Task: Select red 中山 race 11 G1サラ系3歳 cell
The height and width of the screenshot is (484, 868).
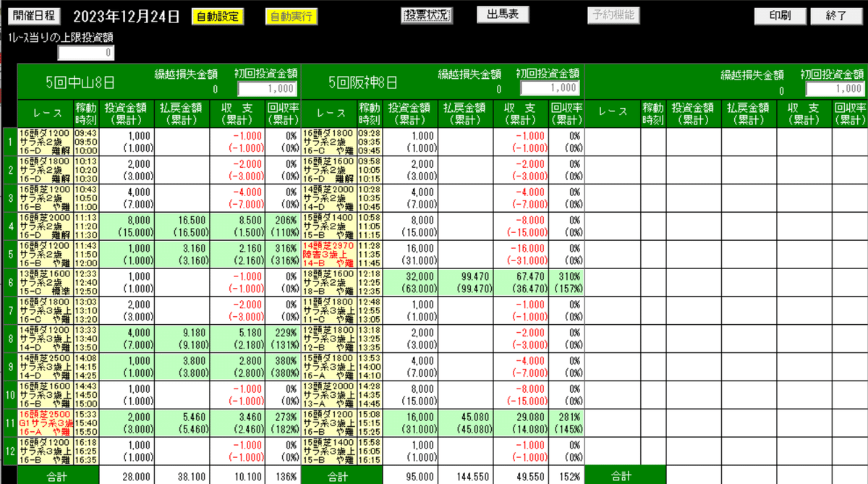Action: pyautogui.click(x=46, y=423)
